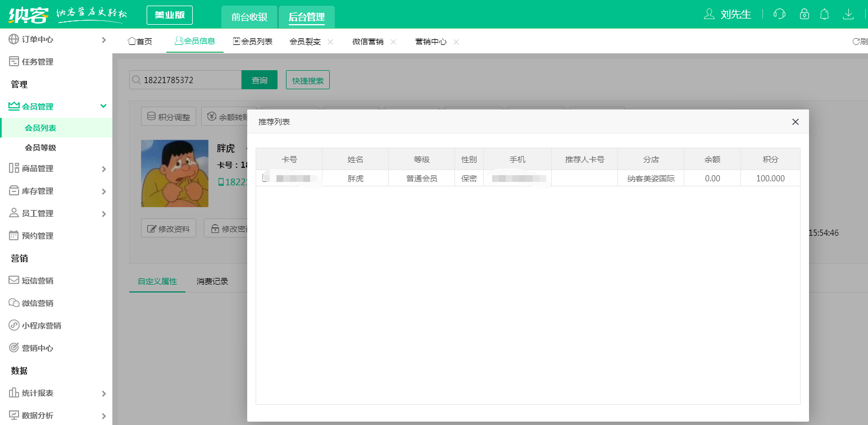Click the headset customer service icon

[779, 14]
